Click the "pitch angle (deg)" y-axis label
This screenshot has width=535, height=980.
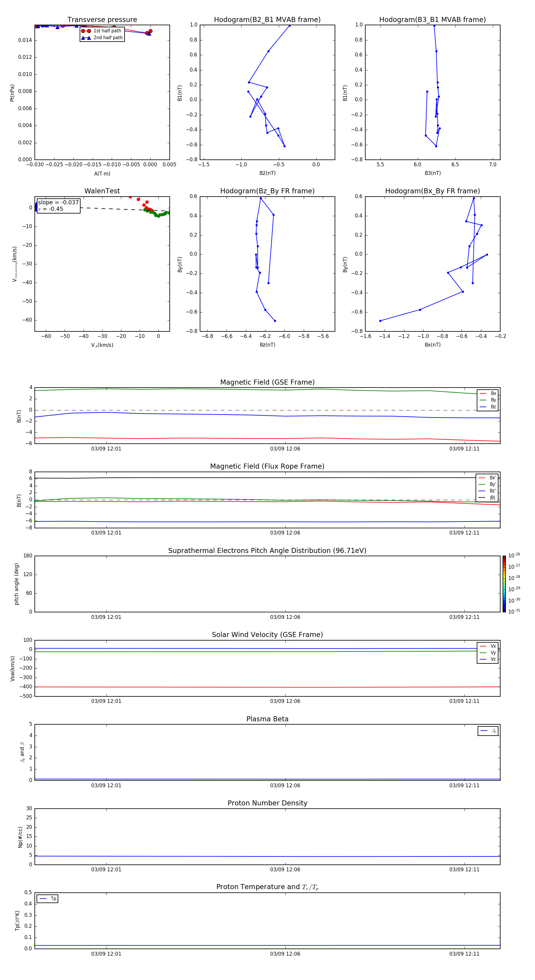[x=16, y=584]
